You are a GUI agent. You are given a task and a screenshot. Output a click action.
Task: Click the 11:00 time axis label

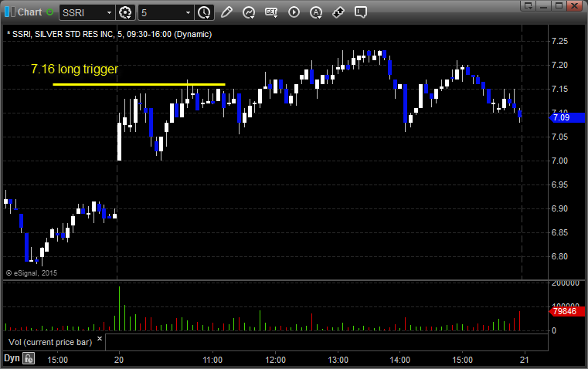[212, 360]
